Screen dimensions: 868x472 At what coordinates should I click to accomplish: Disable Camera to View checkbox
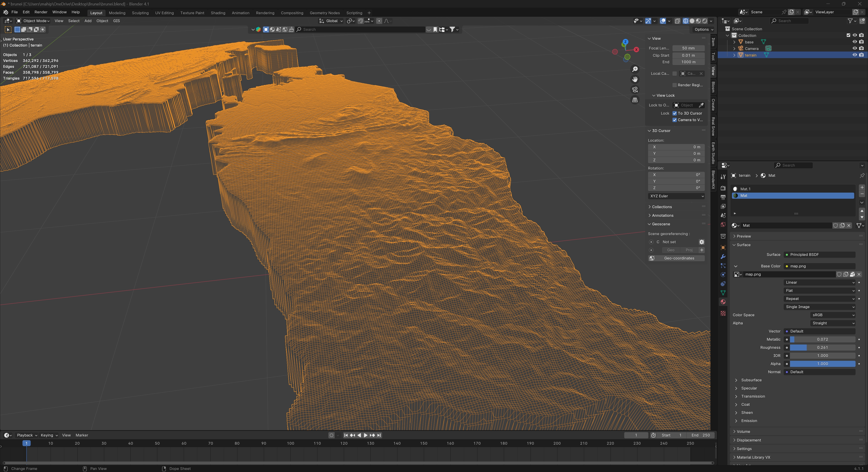pyautogui.click(x=675, y=120)
